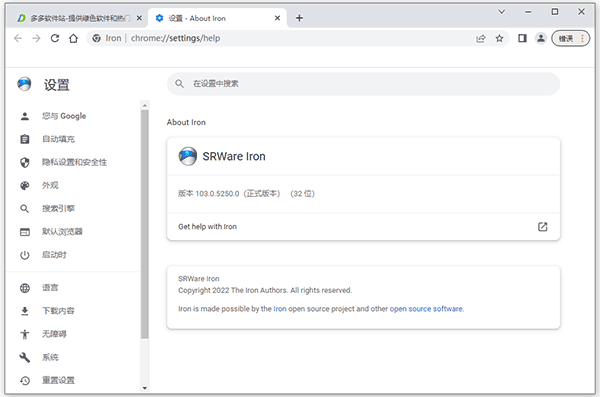600x397 pixels.
Task: Click the SRWare Iron title in About card
Action: [x=234, y=157]
